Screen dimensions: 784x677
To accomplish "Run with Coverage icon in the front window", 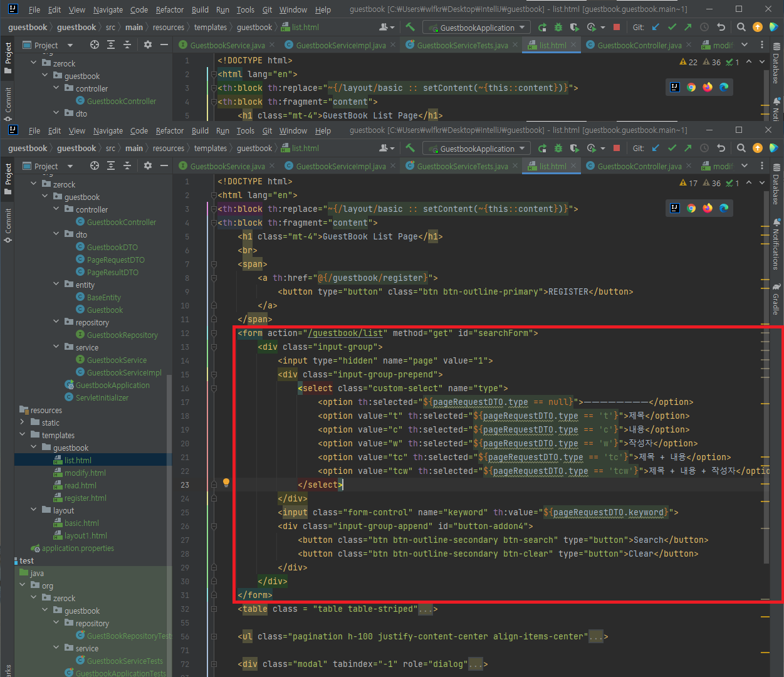I will pos(575,149).
